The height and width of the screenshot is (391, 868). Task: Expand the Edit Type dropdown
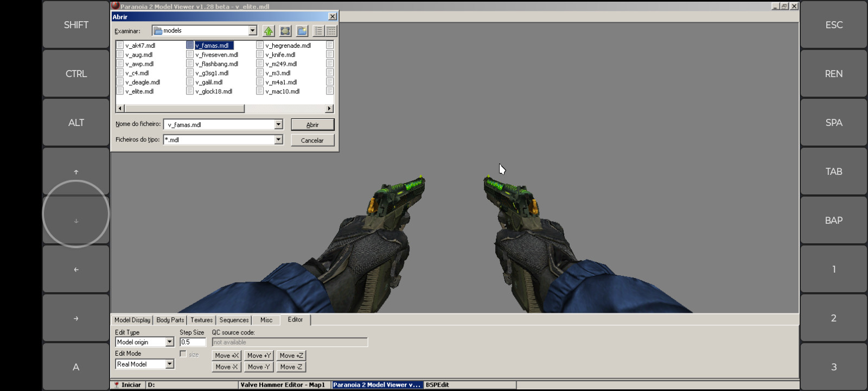169,342
